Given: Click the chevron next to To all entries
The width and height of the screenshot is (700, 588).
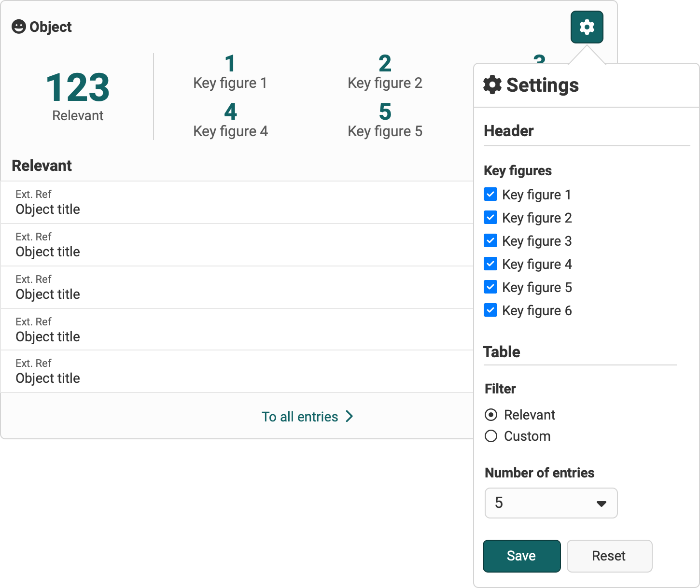Looking at the screenshot, I should [349, 416].
